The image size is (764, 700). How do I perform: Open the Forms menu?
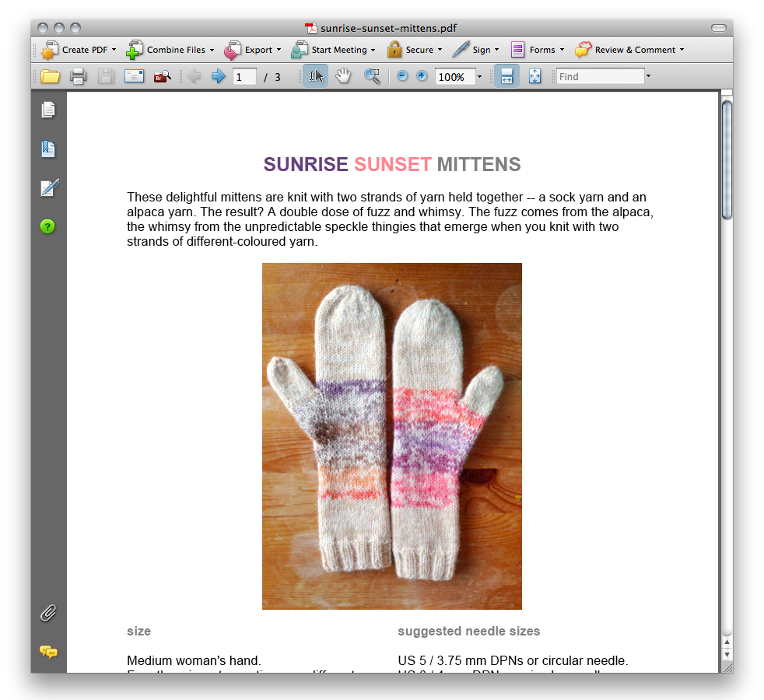point(538,50)
